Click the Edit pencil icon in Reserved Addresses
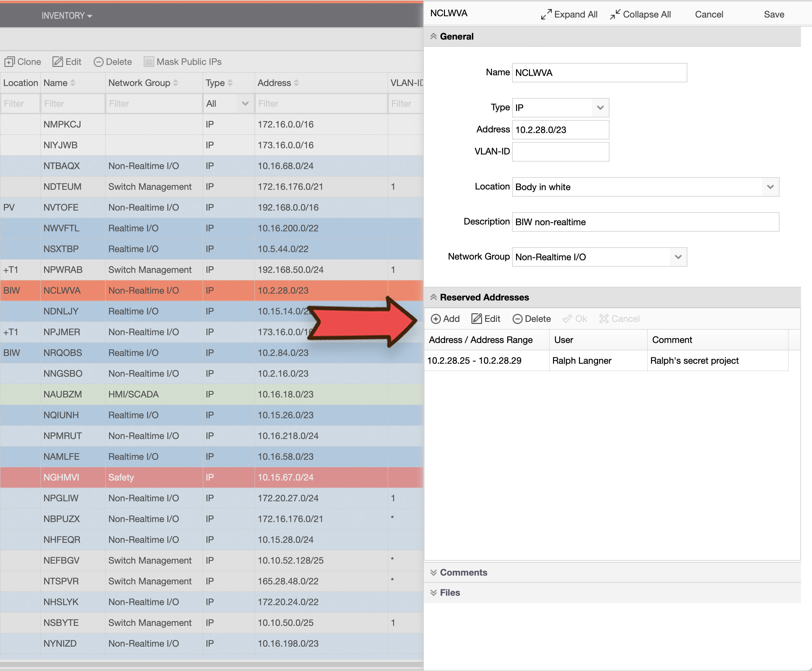 click(x=476, y=318)
